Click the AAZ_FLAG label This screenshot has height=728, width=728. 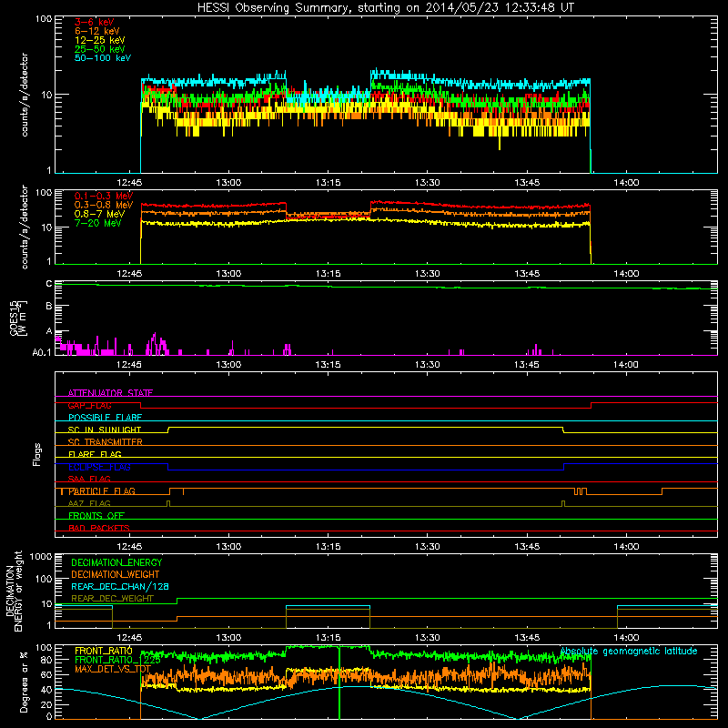89,503
